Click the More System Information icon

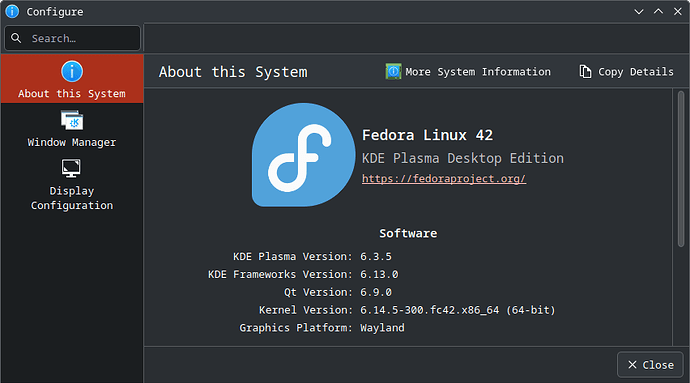point(393,71)
